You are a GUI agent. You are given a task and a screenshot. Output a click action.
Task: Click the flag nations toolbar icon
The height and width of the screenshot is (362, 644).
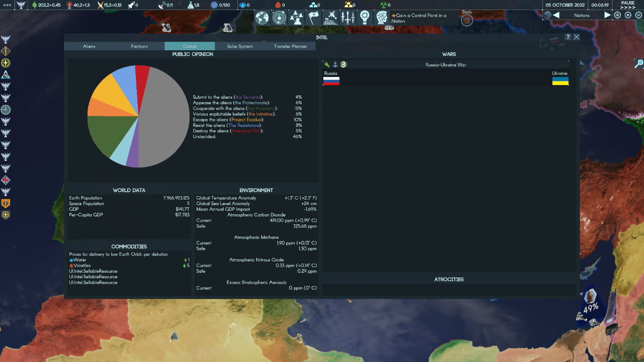coord(313,18)
